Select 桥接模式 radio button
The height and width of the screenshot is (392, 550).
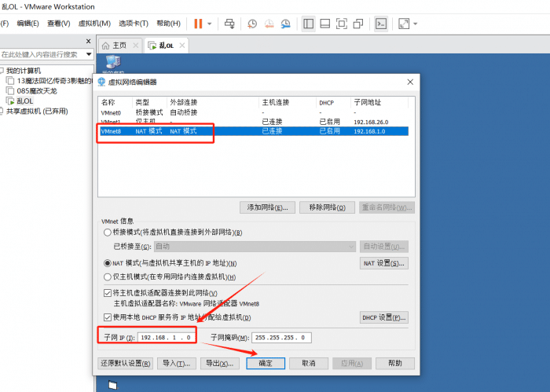(x=108, y=233)
